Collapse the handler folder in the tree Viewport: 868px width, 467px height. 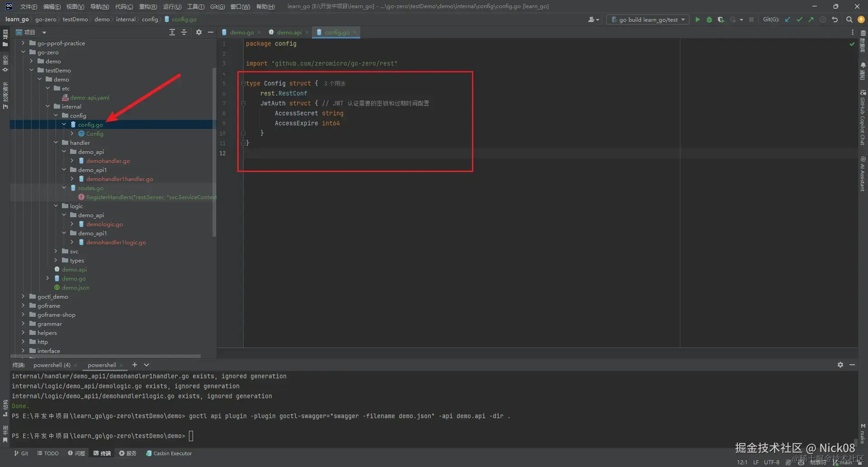pyautogui.click(x=56, y=143)
